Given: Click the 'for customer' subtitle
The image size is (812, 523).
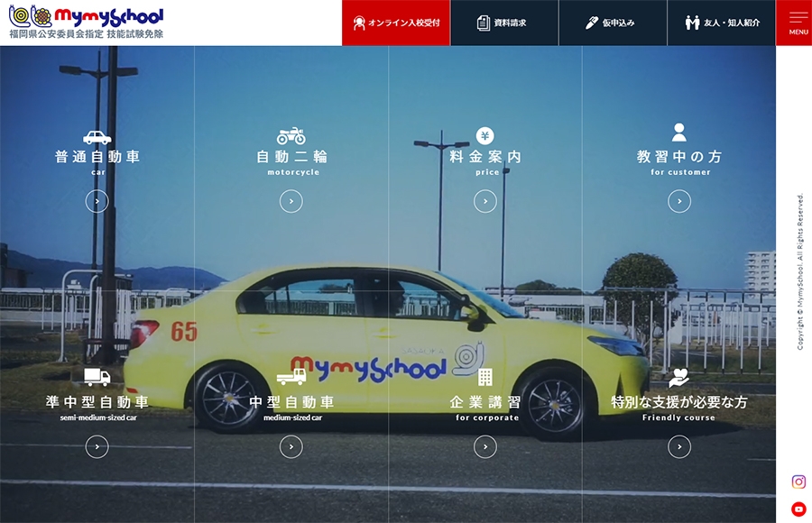Looking at the screenshot, I should pyautogui.click(x=681, y=172).
